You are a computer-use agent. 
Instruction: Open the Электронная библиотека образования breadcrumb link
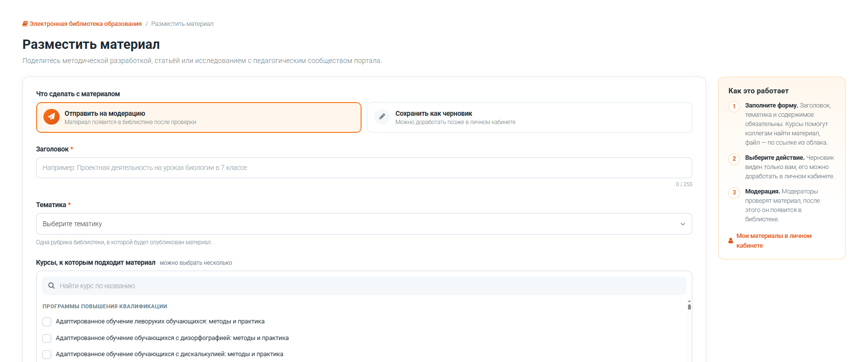pyautogui.click(x=85, y=24)
